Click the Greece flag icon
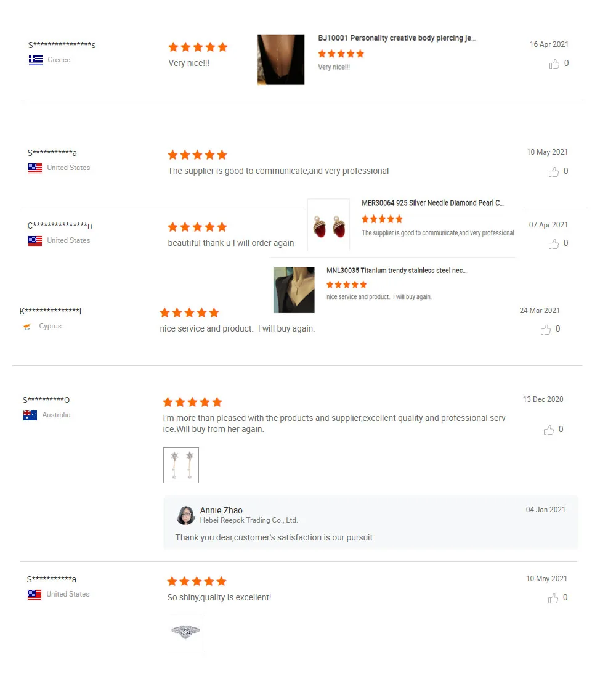The height and width of the screenshot is (681, 616). pos(36,60)
